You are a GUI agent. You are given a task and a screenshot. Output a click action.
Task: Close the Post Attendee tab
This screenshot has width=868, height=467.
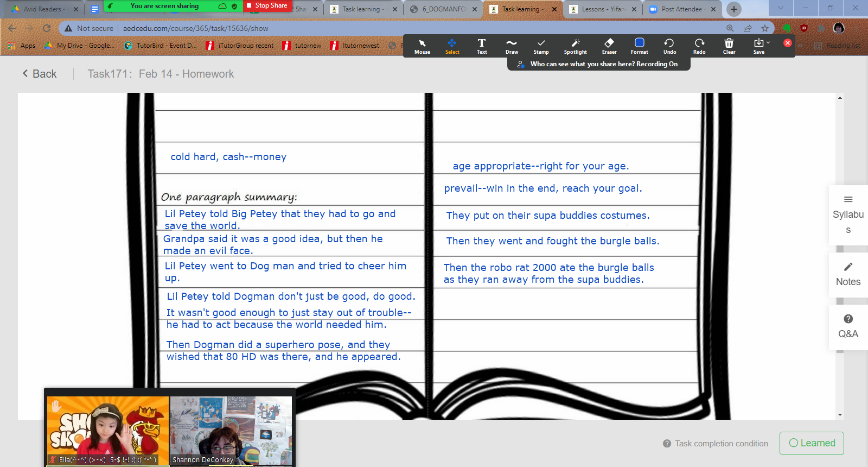713,9
